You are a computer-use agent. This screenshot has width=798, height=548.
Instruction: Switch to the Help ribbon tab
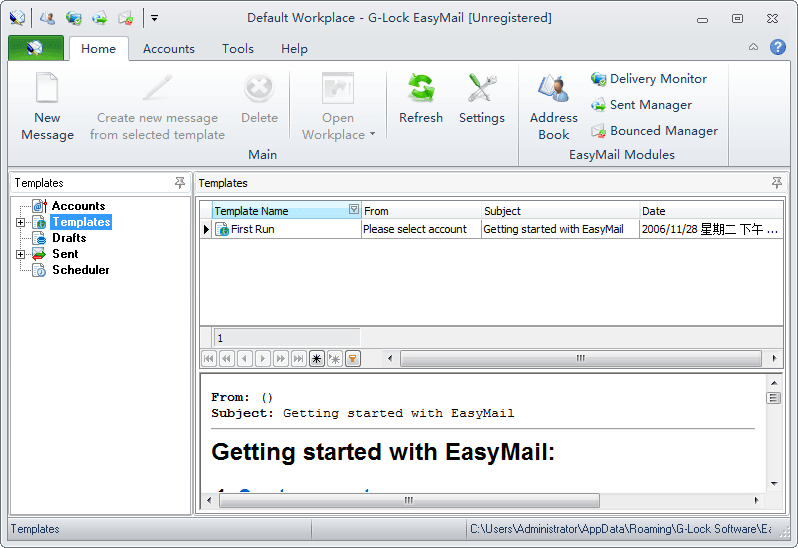294,49
